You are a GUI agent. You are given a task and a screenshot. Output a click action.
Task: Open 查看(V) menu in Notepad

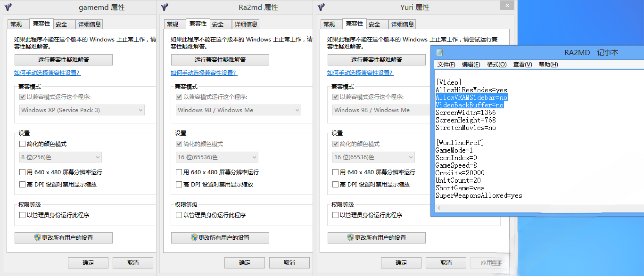tap(522, 65)
